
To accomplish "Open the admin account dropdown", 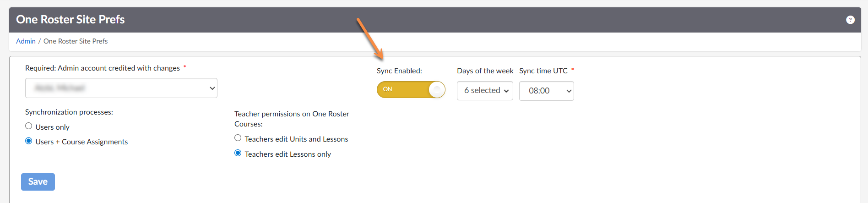I will (121, 88).
